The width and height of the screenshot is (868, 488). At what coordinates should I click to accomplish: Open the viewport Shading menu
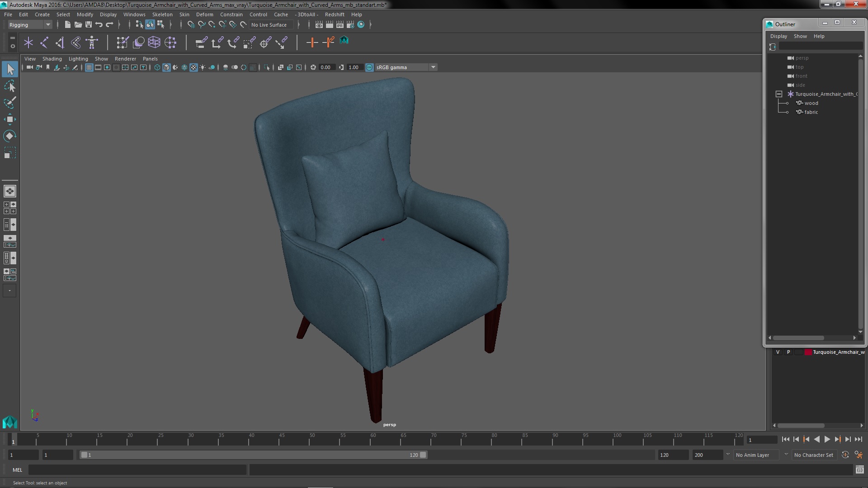52,59
